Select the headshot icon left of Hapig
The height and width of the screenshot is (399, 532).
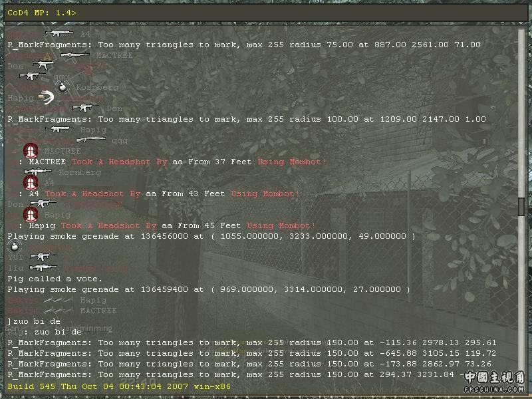pyautogui.click(x=31, y=214)
